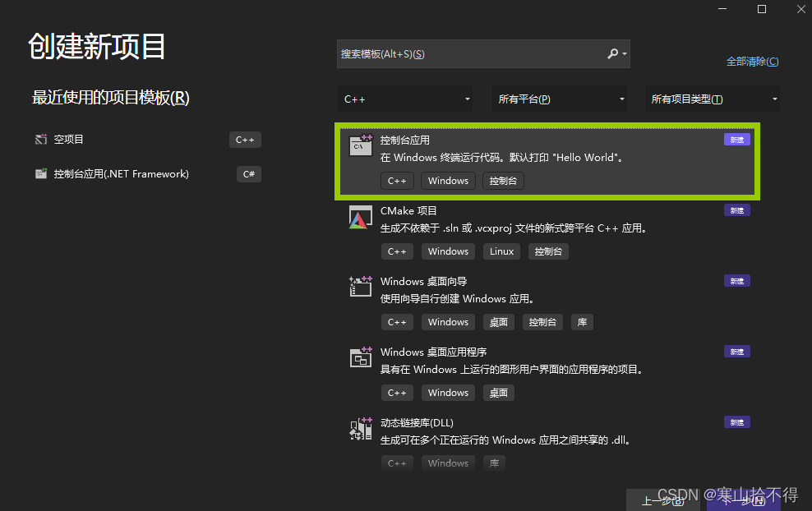Click the 新建 badge on 控制台应用
The image size is (812, 511).
point(737,140)
